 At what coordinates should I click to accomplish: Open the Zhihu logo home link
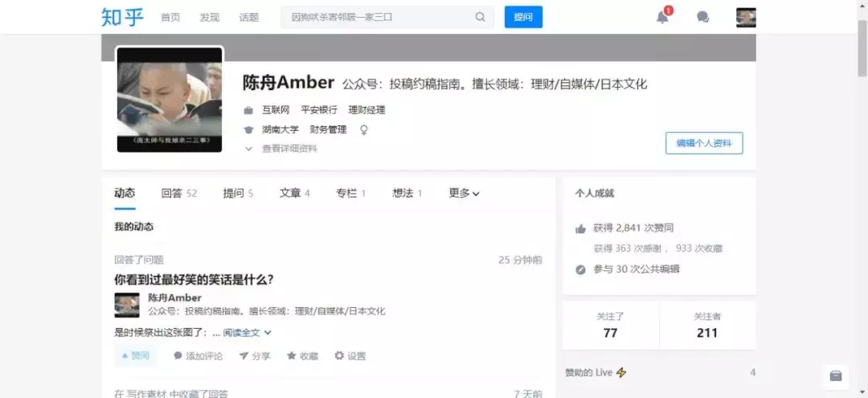pyautogui.click(x=122, y=17)
